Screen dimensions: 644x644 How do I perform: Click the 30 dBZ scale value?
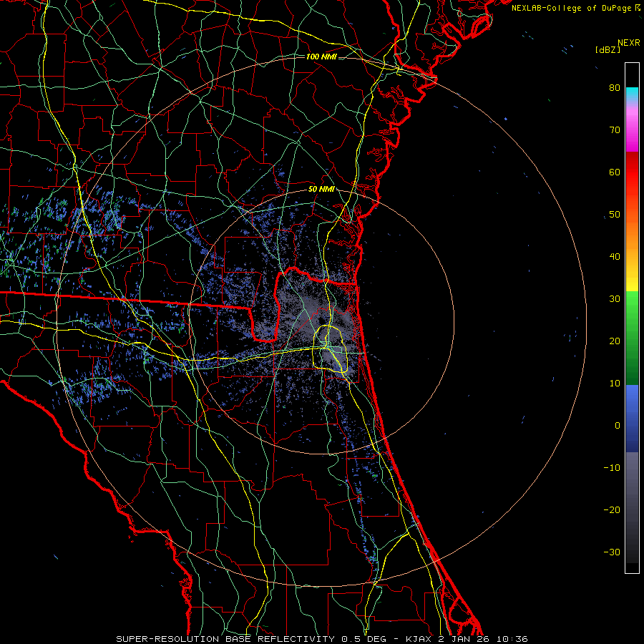click(615, 298)
